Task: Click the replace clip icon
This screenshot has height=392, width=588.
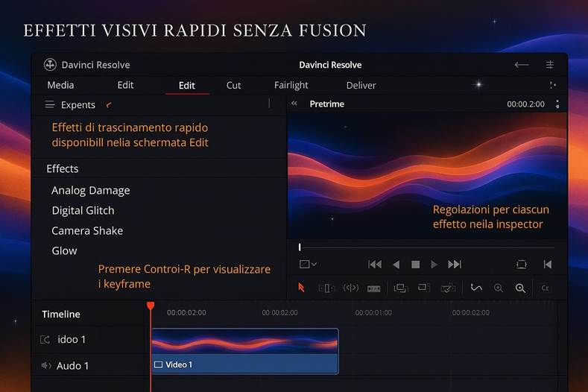Action: tap(448, 288)
